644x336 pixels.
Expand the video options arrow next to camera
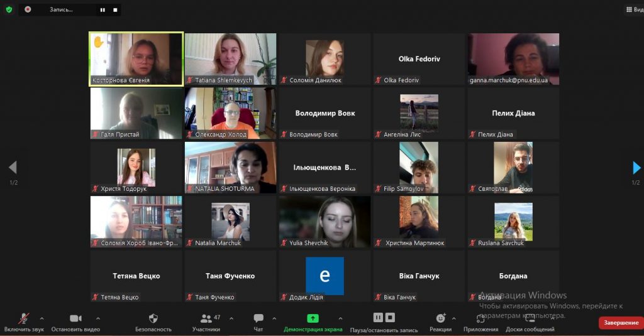tap(97, 318)
